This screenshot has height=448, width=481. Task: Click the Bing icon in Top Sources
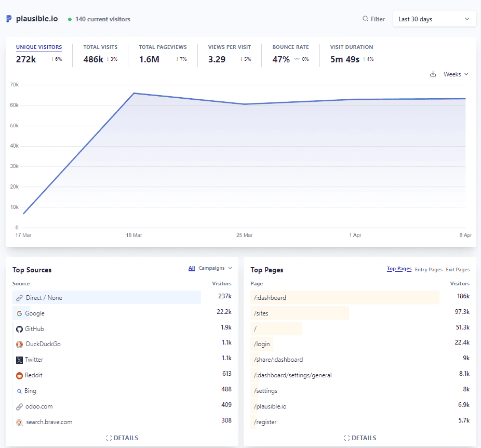click(x=19, y=391)
